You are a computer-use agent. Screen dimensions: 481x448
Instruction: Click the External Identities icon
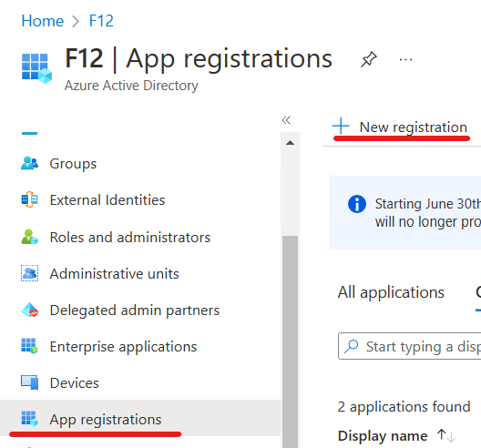(x=29, y=199)
